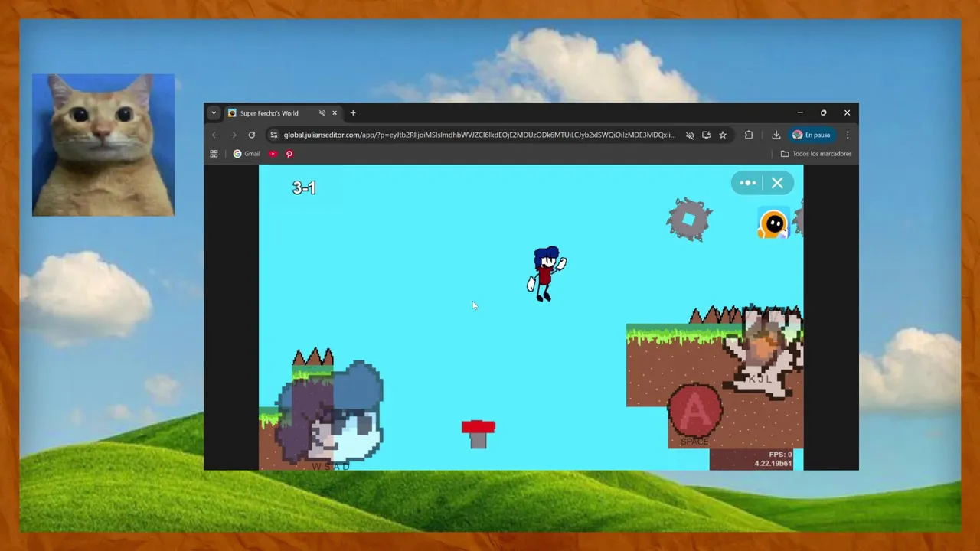Click the muted site sound icon in address bar
980x551 pixels.
tap(690, 135)
